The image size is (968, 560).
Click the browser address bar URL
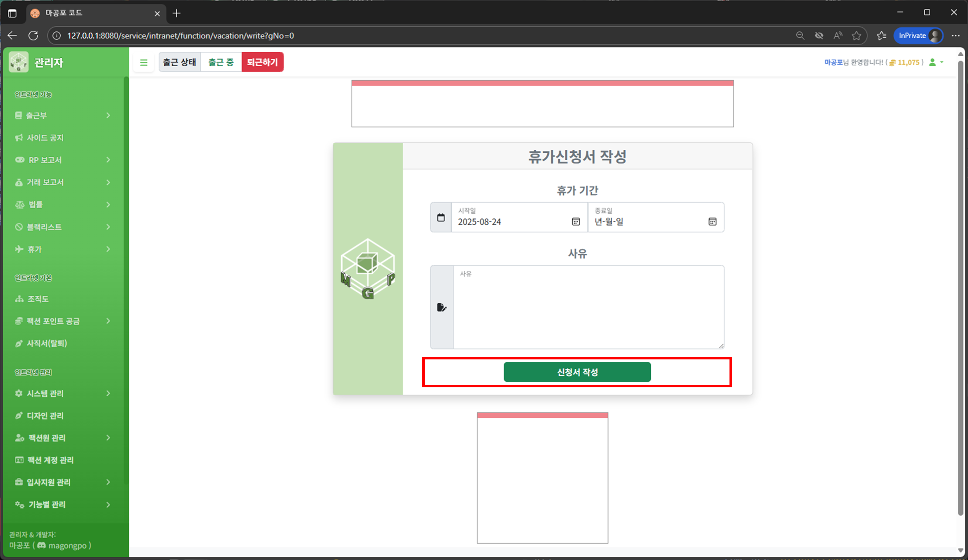pos(180,36)
